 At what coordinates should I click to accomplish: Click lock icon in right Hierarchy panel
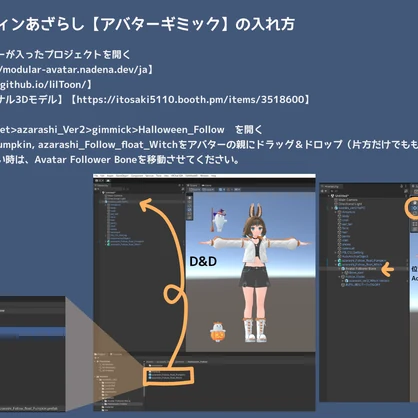tap(402, 186)
